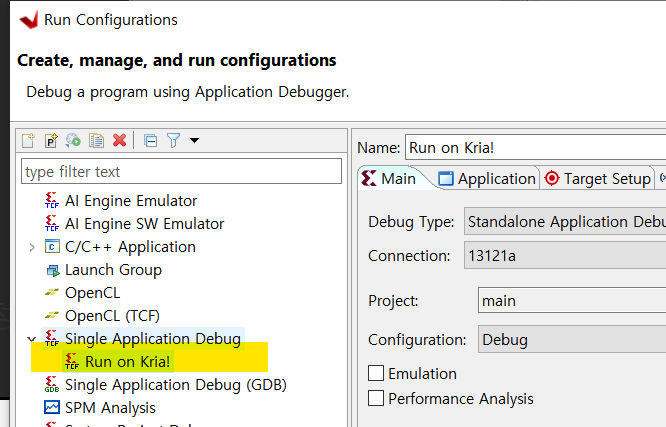
Task: Select OpenCL (TCF) tree item
Action: pyautogui.click(x=112, y=316)
